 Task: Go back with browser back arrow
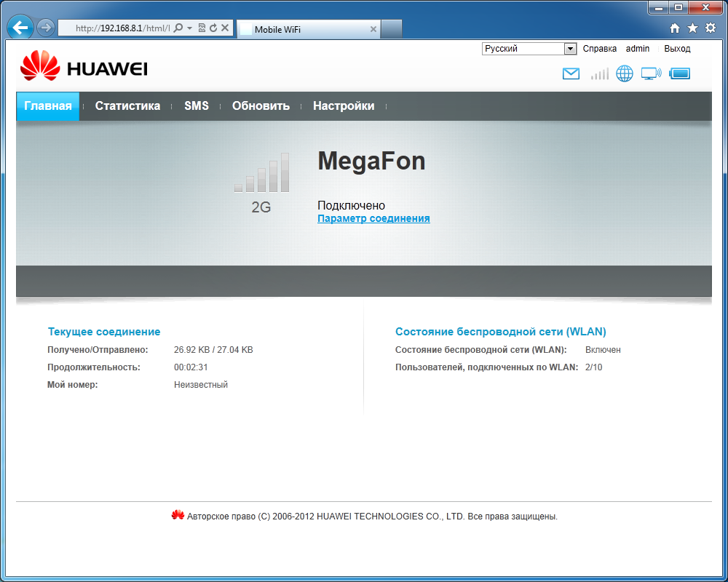pyautogui.click(x=20, y=28)
